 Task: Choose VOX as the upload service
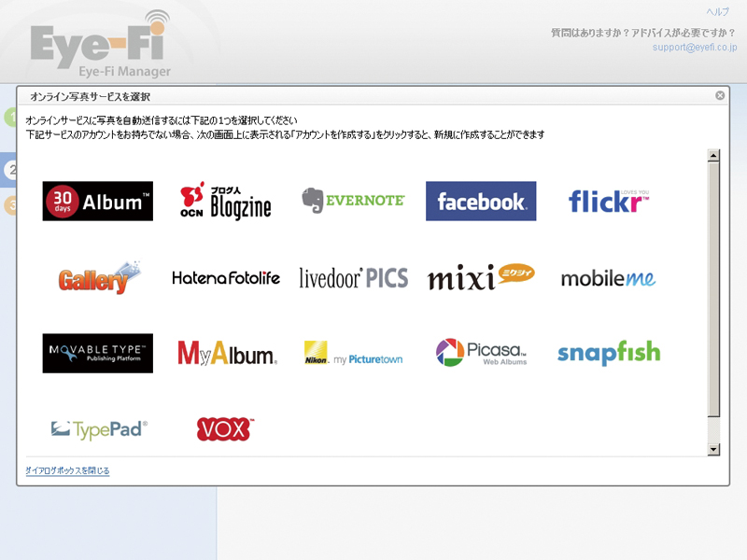[x=224, y=427]
